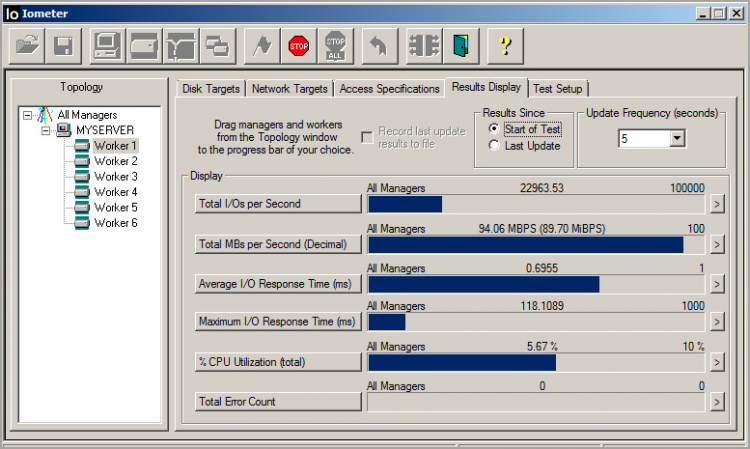Image resolution: width=750 pixels, height=449 pixels.
Task: Maximize the Iometer window
Action: (x=718, y=13)
